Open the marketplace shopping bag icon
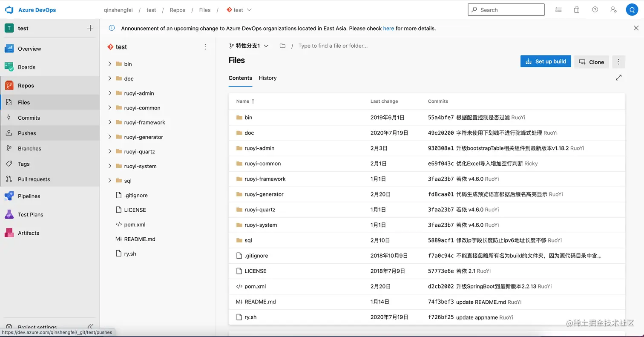 (x=577, y=10)
